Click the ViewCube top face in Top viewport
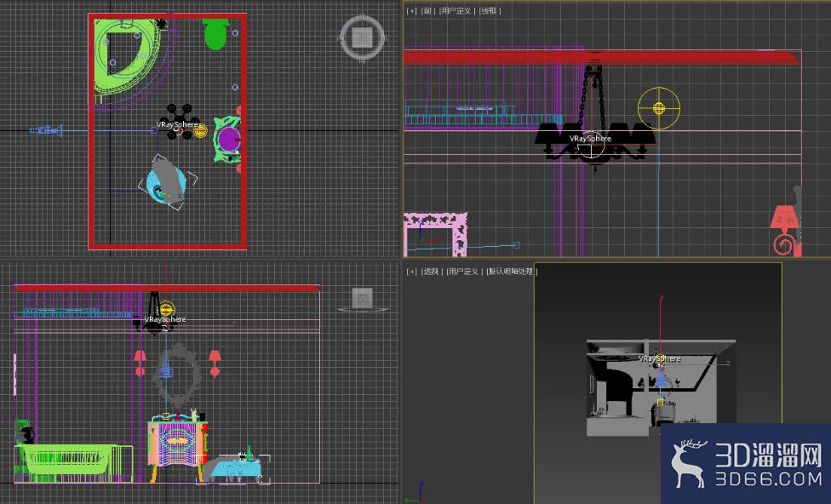Viewport: 831px width, 504px height. coord(362,37)
